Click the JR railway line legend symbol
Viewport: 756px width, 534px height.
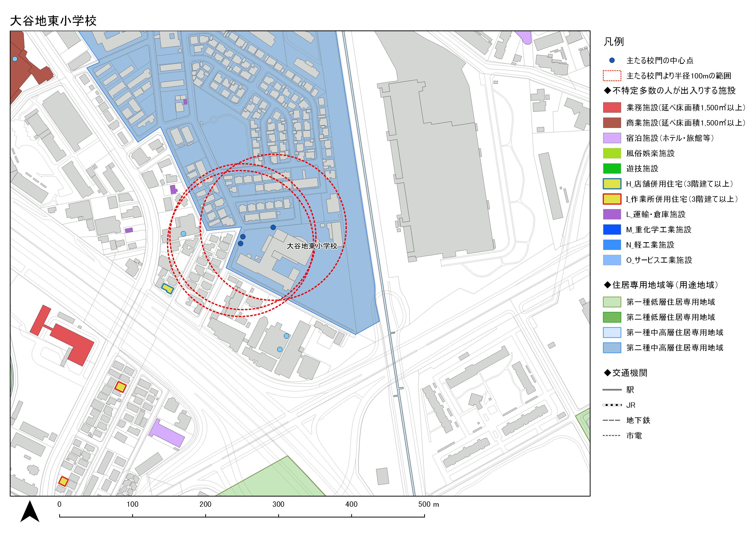[x=612, y=405]
